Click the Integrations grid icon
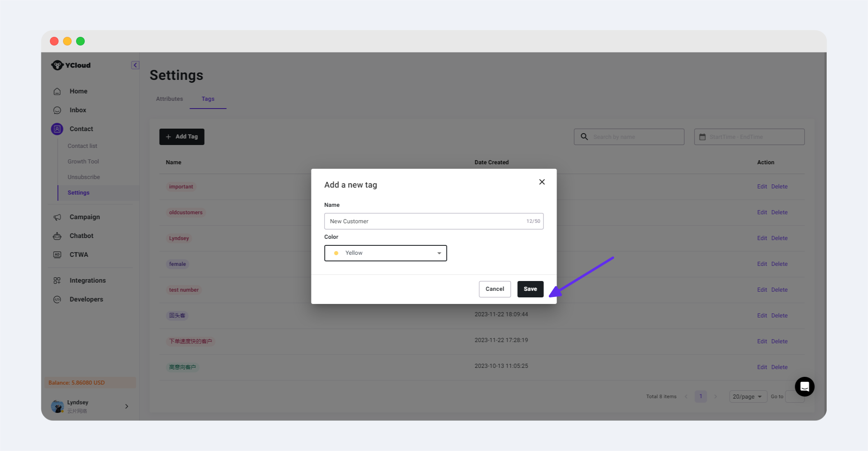This screenshot has width=868, height=451. pos(57,281)
